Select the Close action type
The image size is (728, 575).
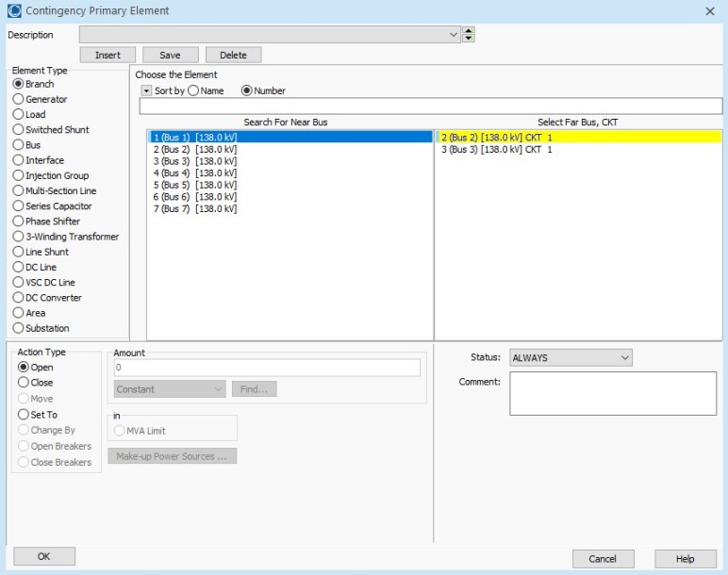click(x=24, y=383)
